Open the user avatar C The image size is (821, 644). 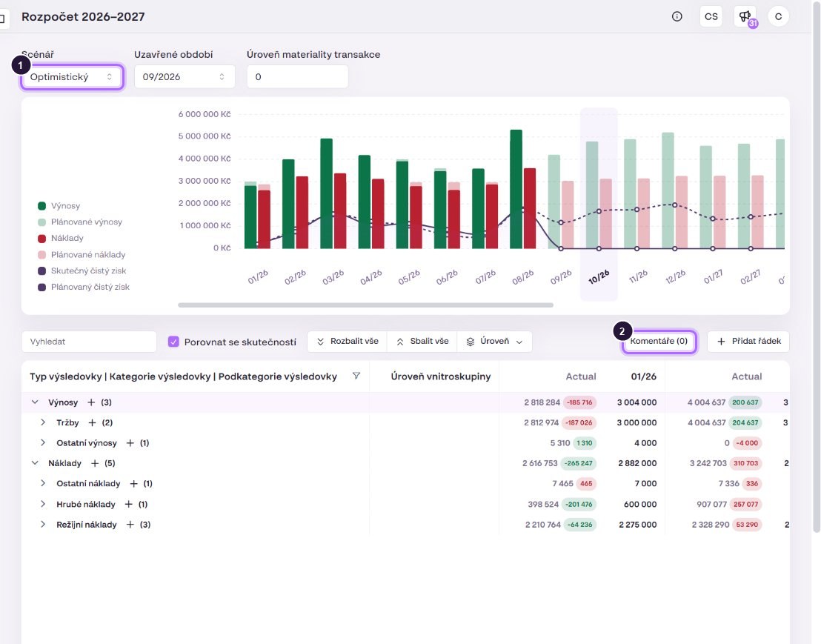(779, 17)
